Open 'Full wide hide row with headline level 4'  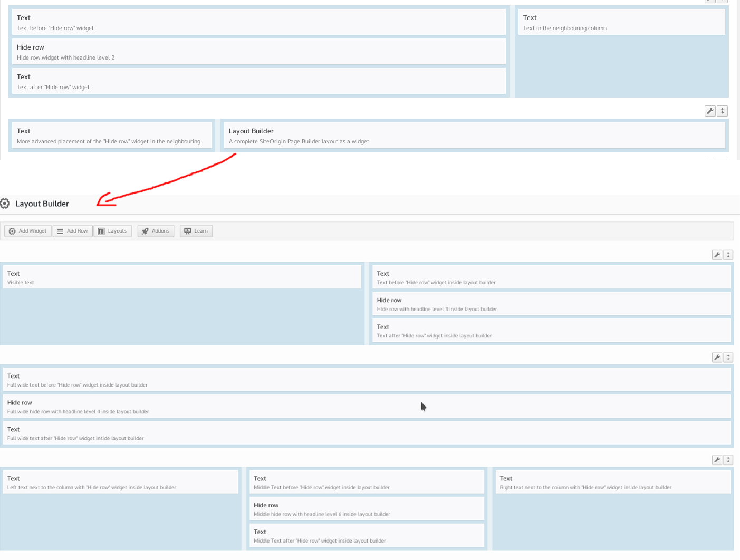[367, 406]
